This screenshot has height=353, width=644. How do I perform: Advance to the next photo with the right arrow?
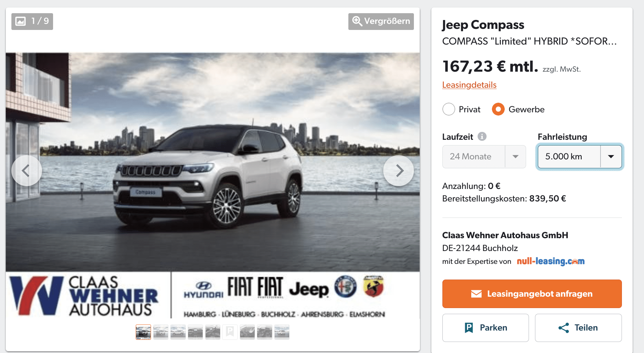[399, 171]
